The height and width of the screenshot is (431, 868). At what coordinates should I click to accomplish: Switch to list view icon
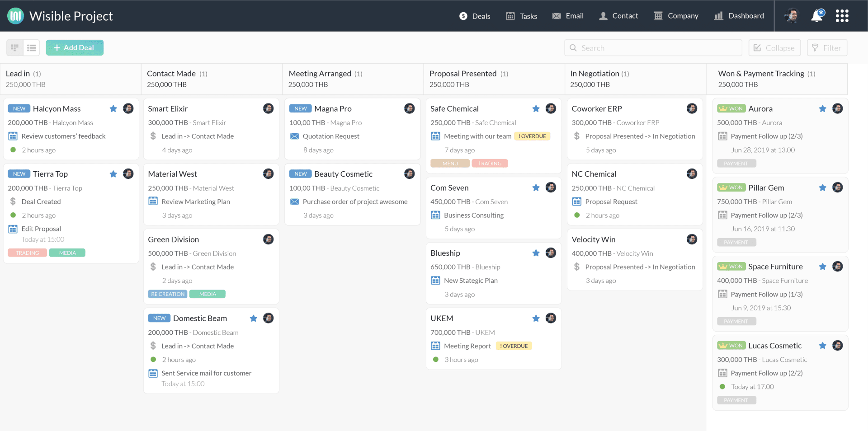31,47
